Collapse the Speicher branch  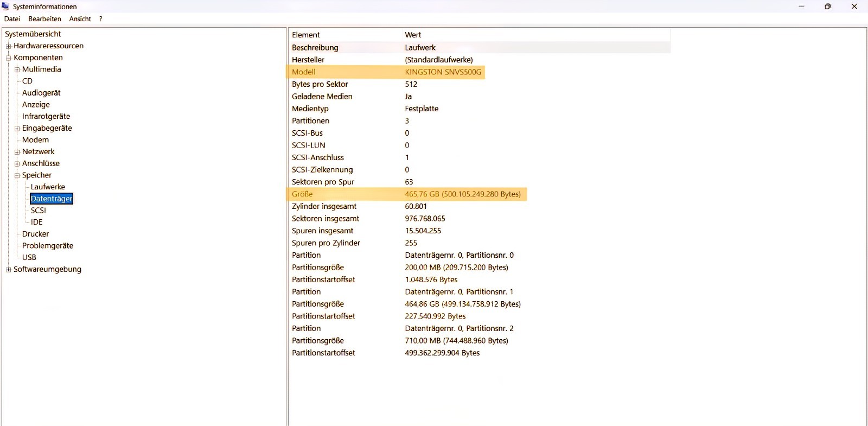pos(17,176)
